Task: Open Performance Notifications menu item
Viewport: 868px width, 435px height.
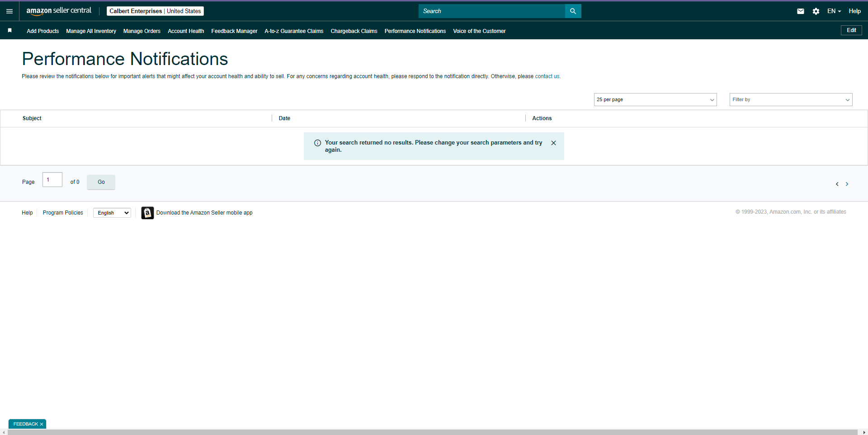Action: click(x=415, y=31)
